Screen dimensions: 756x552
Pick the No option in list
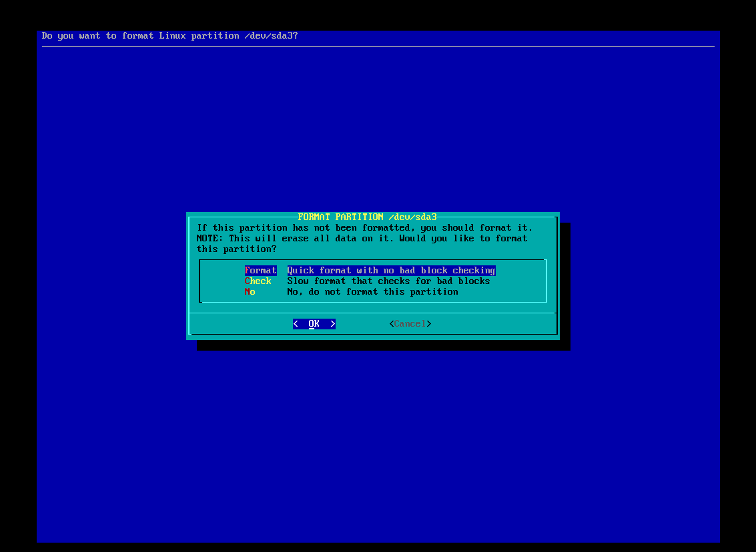250,292
